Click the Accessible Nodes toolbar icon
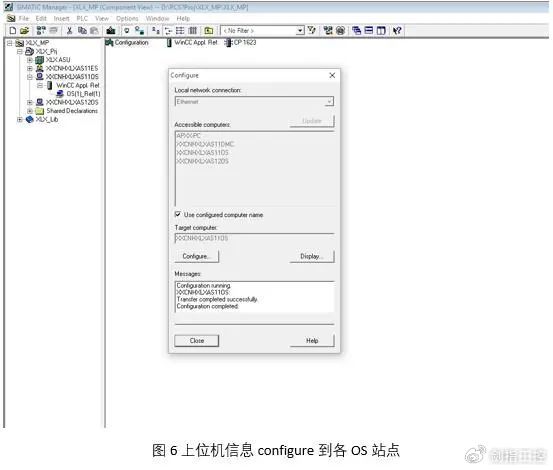Viewport: 553px width, 470px height. click(x=41, y=31)
